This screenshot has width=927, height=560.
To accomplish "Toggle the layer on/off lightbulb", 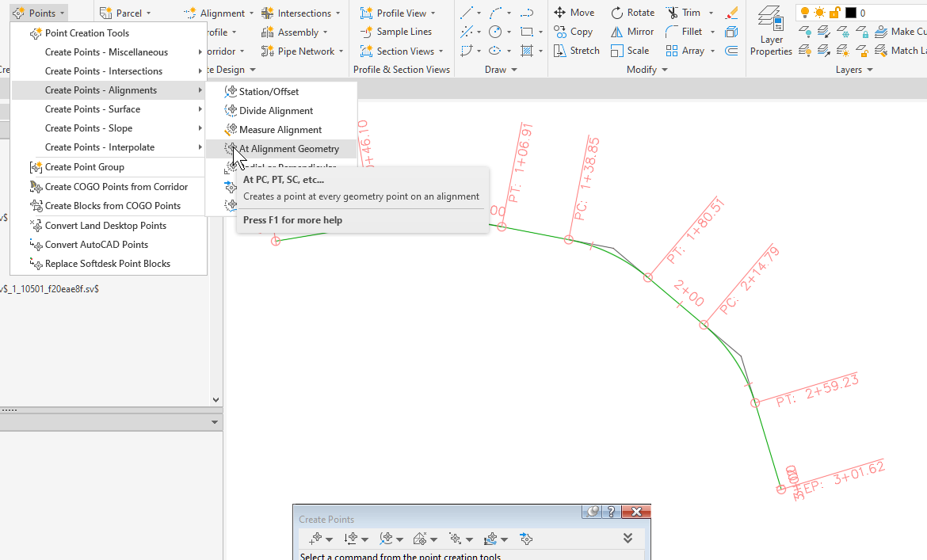I will coord(806,12).
